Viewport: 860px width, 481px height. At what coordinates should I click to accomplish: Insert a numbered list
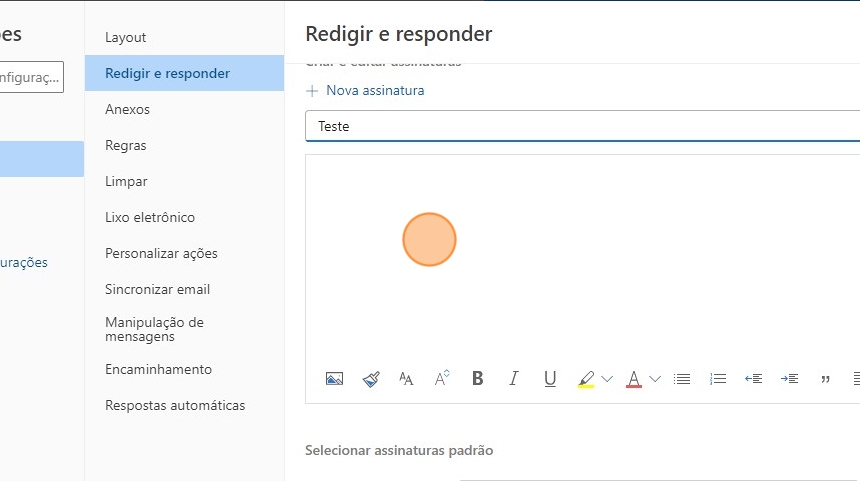click(718, 379)
